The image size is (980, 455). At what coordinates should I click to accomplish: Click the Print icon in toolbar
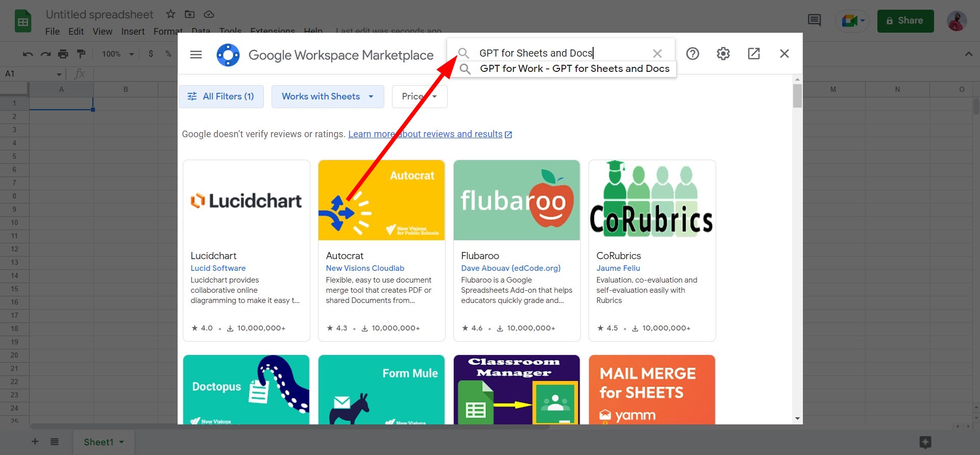(x=63, y=54)
